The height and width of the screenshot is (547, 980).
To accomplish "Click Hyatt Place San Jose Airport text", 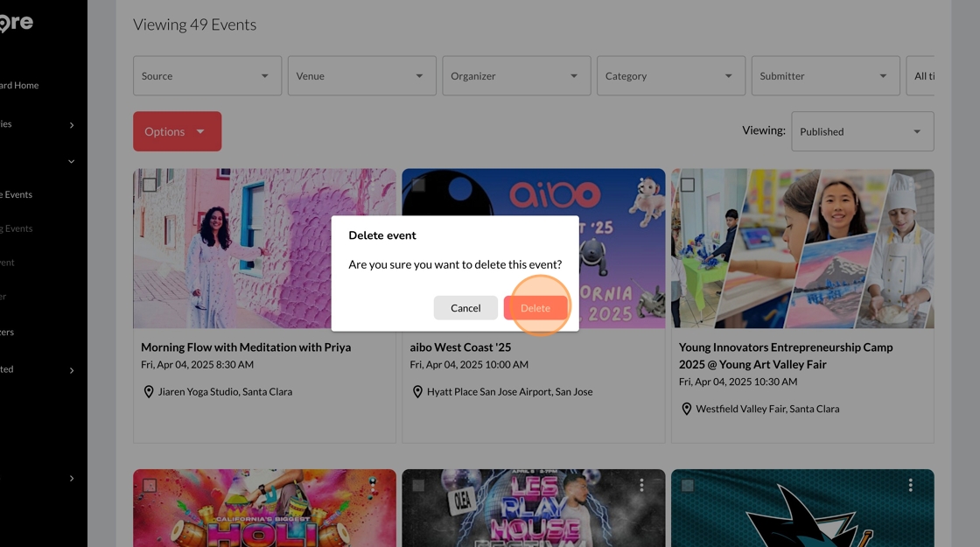I will (509, 392).
